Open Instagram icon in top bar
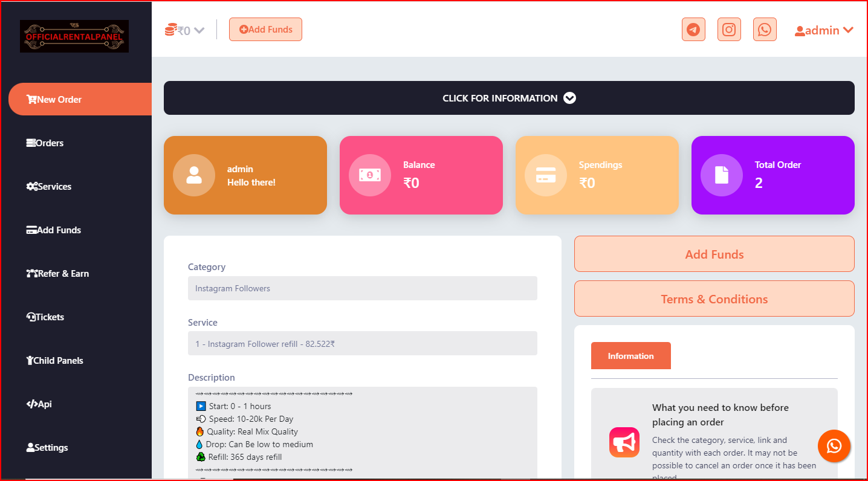Image resolution: width=868 pixels, height=481 pixels. point(729,30)
